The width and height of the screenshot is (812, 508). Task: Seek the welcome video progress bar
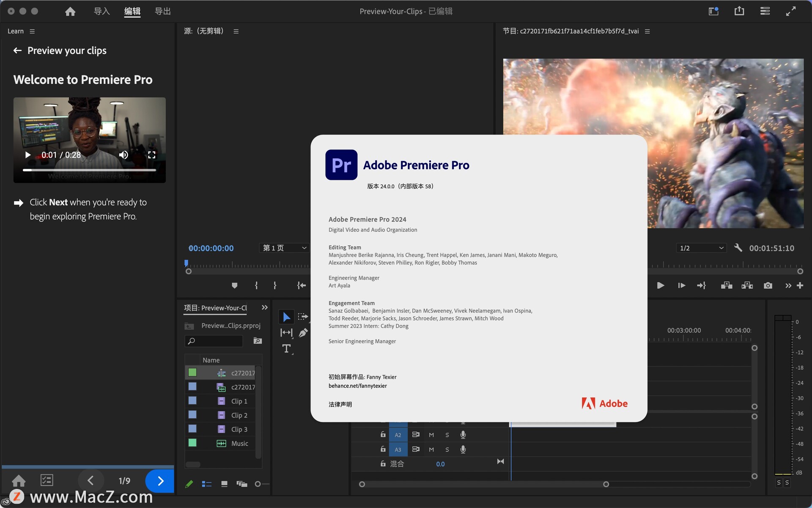[x=89, y=170]
